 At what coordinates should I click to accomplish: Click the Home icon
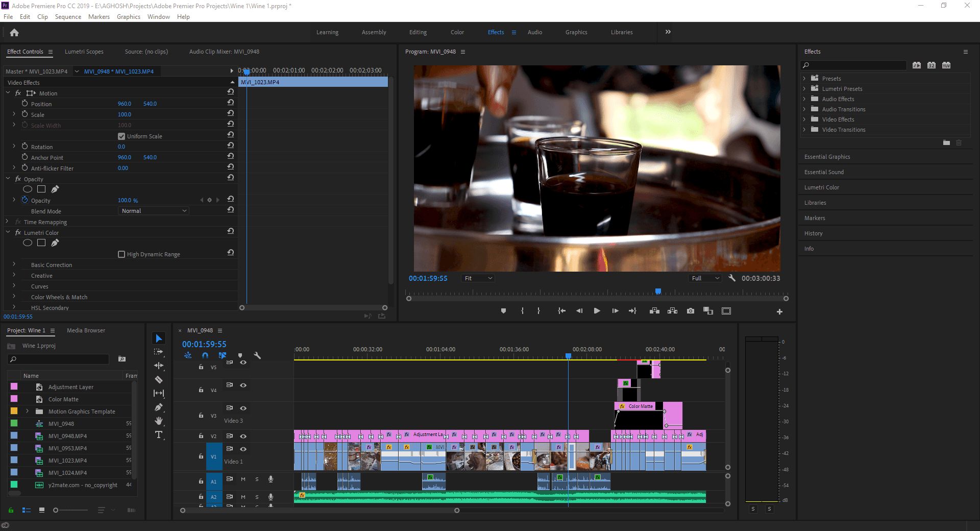coord(14,33)
